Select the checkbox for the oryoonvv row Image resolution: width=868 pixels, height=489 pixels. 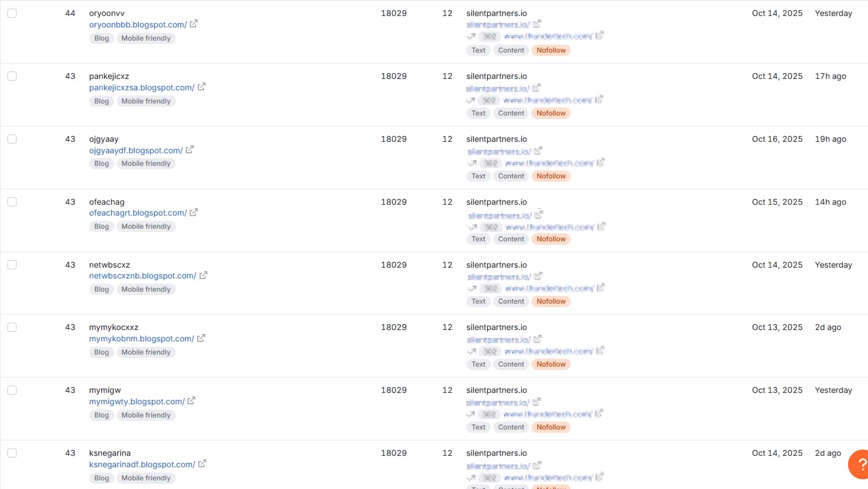click(13, 13)
